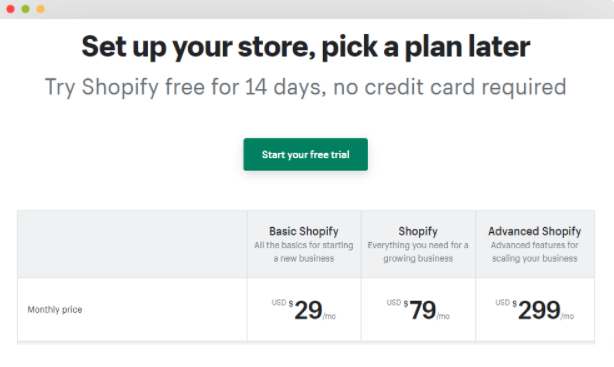The height and width of the screenshot is (367, 614).
Task: Click the USD label beside the 299 price
Action: [x=502, y=302]
